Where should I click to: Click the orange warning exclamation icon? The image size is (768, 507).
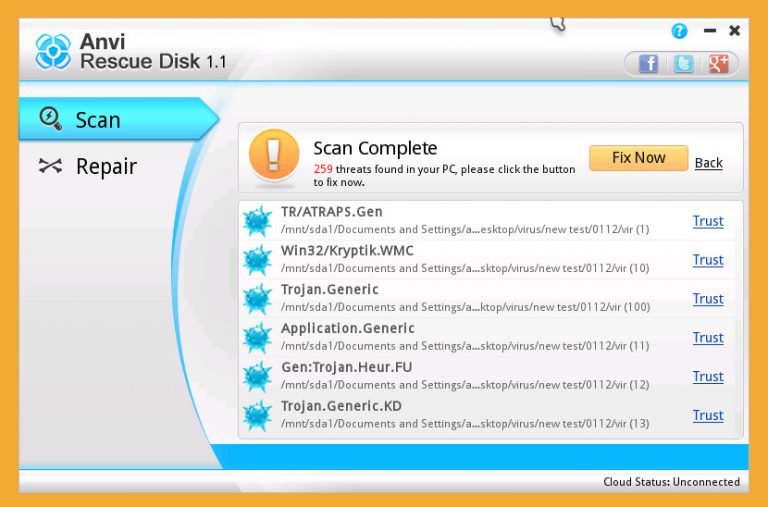pos(274,157)
